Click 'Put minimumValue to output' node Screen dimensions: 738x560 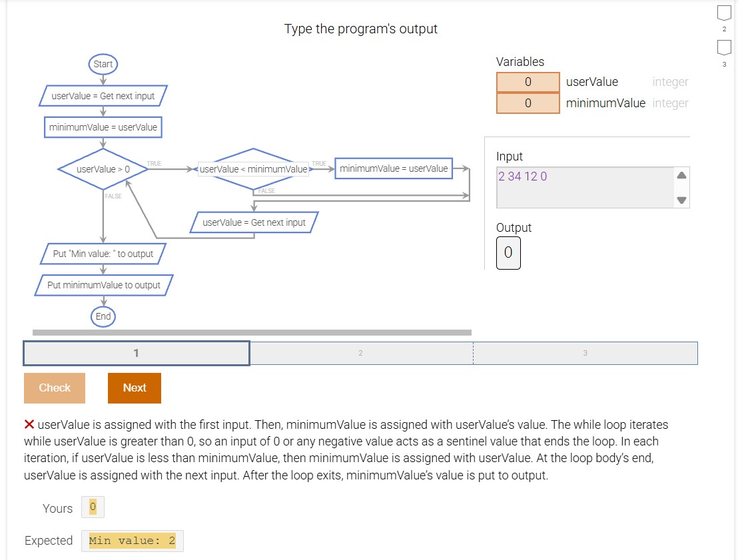pos(103,285)
